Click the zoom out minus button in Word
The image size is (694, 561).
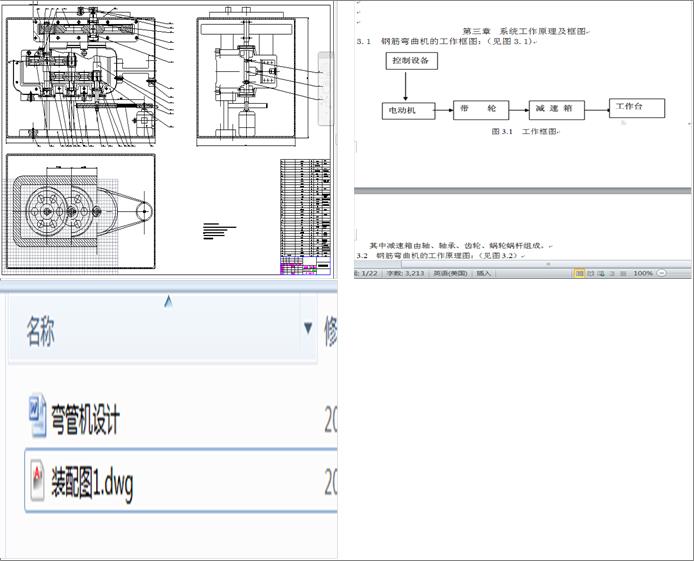pos(661,273)
